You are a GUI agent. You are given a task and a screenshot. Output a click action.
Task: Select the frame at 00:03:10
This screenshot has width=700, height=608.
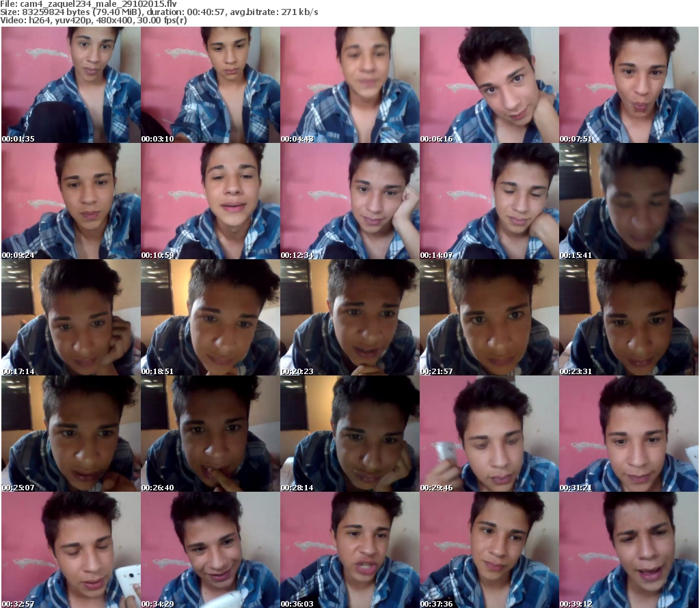pos(211,85)
